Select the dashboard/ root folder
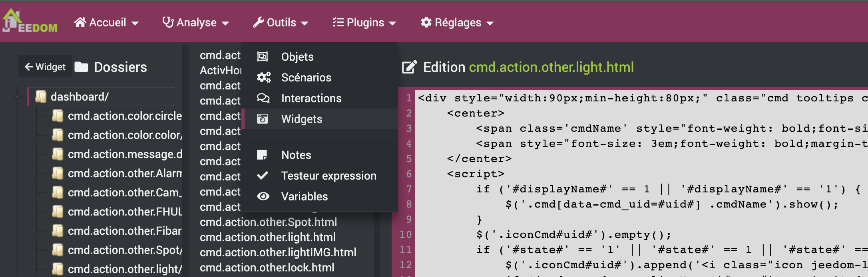Viewport: 868px width, 277px height. [80, 97]
